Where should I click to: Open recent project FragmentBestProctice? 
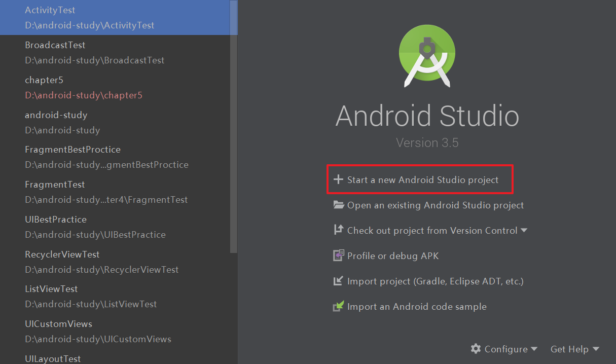[115, 157]
